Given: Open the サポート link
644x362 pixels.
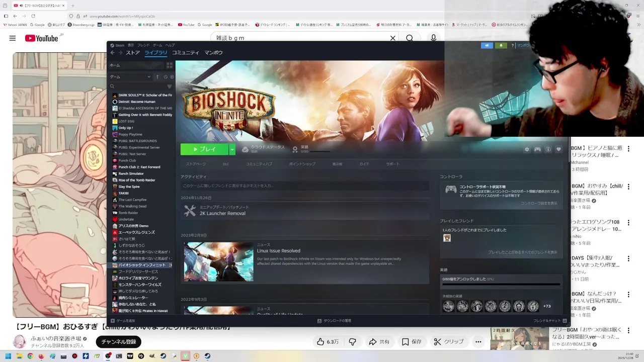Looking at the screenshot, I should (x=393, y=164).
